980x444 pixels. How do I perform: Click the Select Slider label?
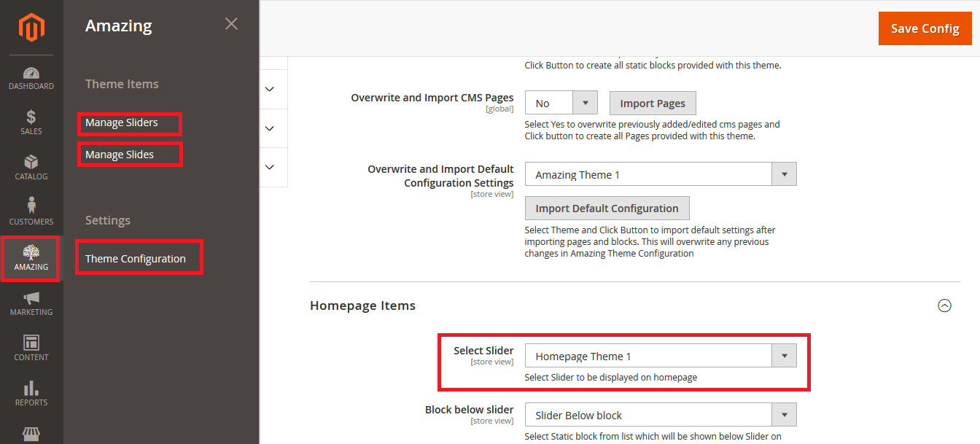[483, 351]
